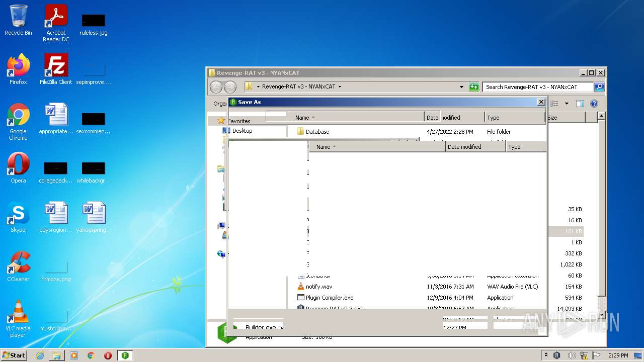Viewport: 644px width, 362px height.
Task: Open the address bar history dropdown
Action: tap(461, 87)
